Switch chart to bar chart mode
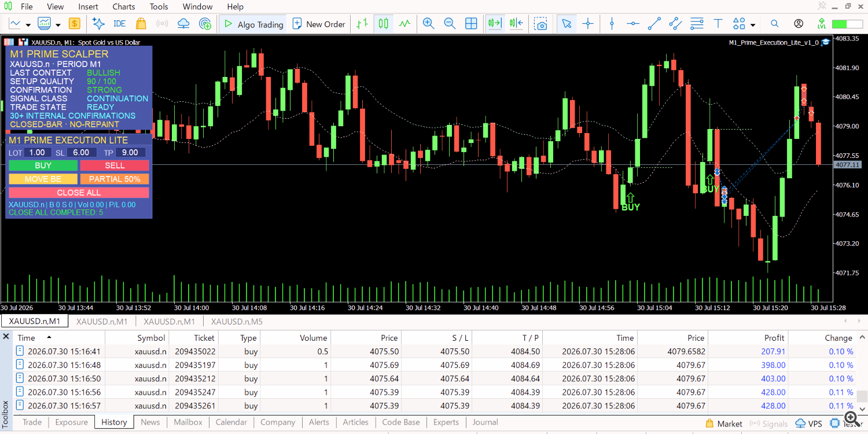 [x=362, y=24]
